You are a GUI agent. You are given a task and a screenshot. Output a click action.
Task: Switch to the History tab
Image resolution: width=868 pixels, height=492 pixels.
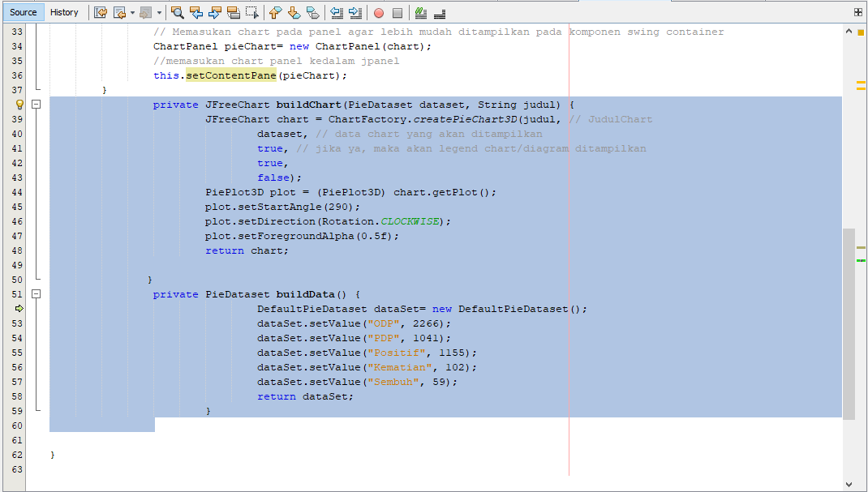point(63,11)
